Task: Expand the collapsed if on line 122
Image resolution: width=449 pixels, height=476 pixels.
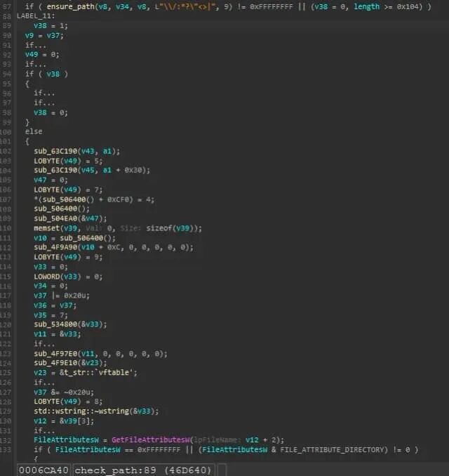Action: (44, 344)
